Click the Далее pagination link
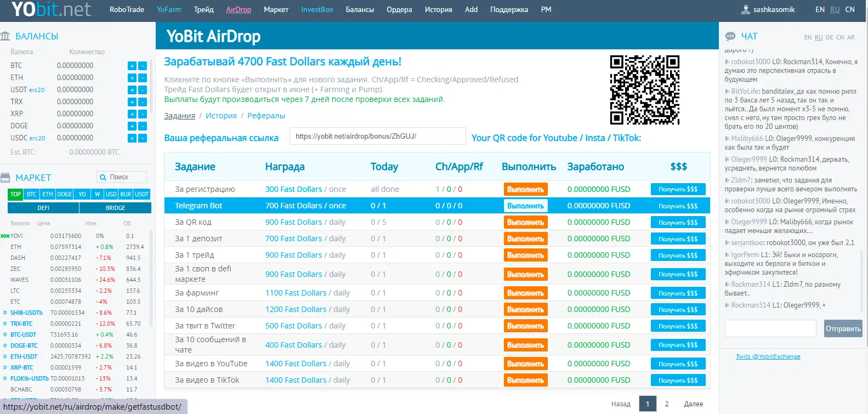The width and height of the screenshot is (868, 414). (693, 404)
